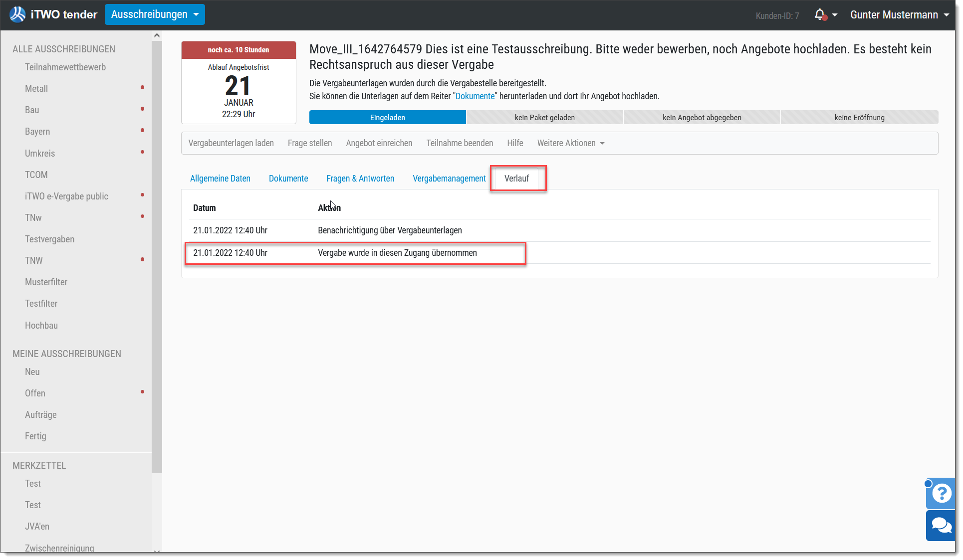This screenshot has width=963, height=560.
Task: Open the Fragen & Antworten tab
Action: pos(360,179)
